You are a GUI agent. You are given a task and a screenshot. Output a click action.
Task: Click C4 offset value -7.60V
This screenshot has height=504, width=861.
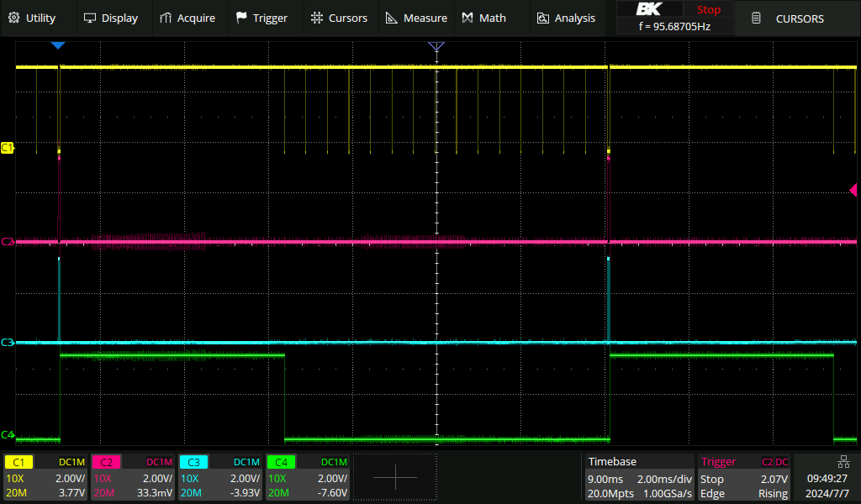point(332,492)
